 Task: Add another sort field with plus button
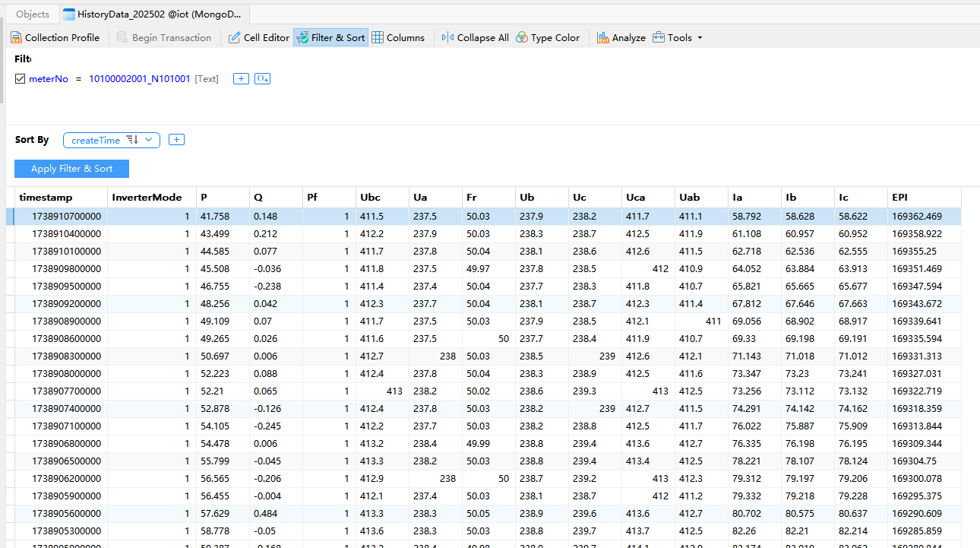[176, 140]
